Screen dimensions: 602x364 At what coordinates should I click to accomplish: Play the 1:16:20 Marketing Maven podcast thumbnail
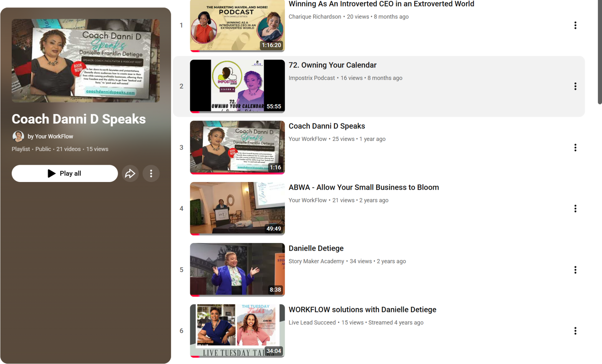point(237,26)
